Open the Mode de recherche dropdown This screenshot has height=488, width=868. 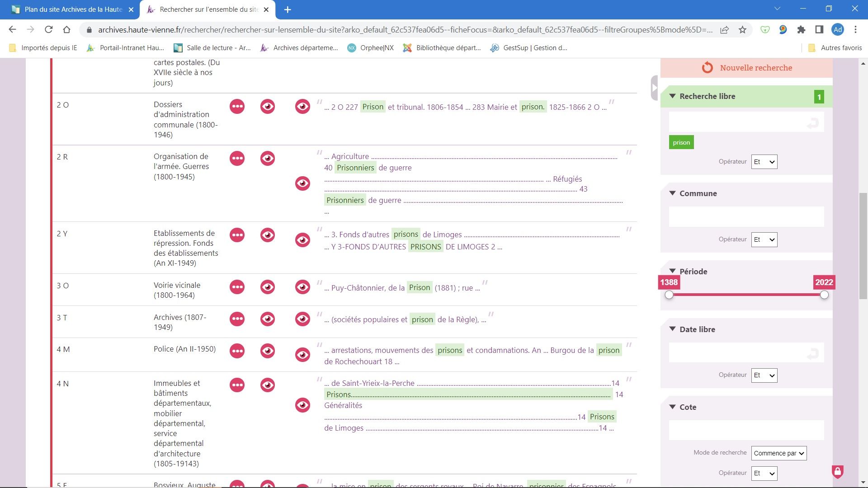click(x=778, y=453)
